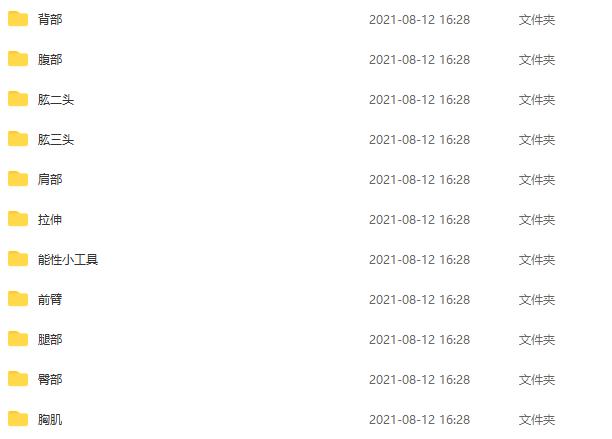Viewport: 612px width, 439px height.
Task: Click the 腿部 folder icon
Action: 18,339
